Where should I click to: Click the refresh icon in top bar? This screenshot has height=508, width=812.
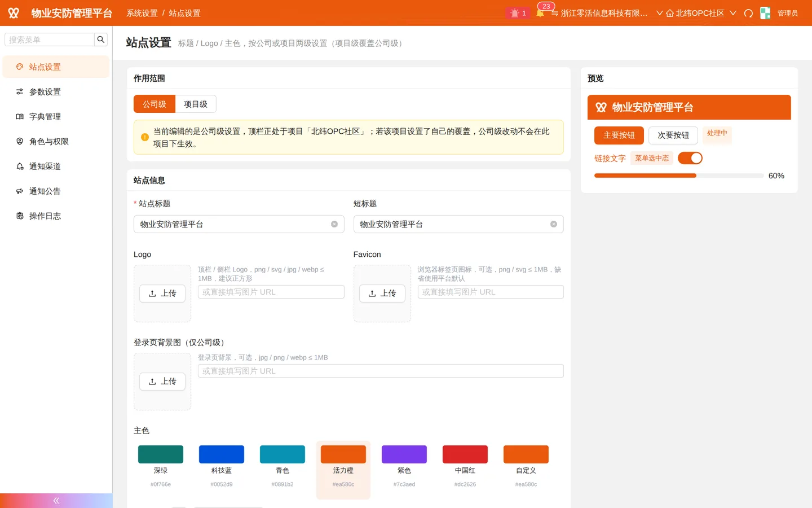click(x=748, y=13)
